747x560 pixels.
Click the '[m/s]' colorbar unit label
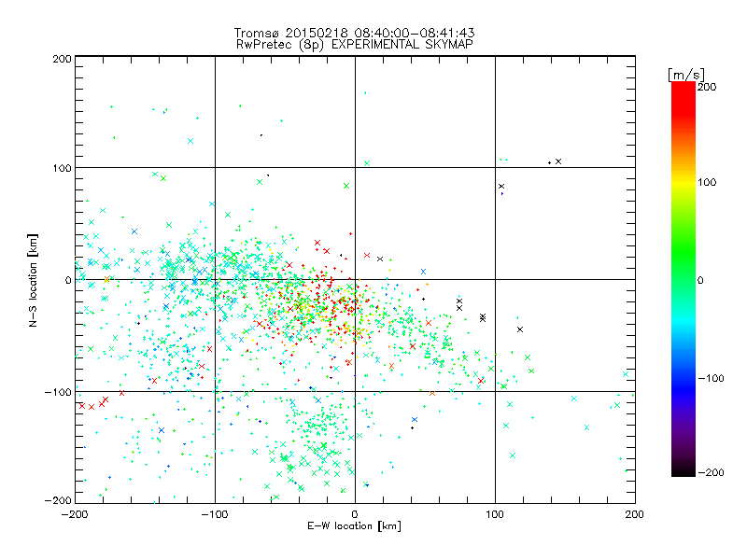[x=686, y=75]
